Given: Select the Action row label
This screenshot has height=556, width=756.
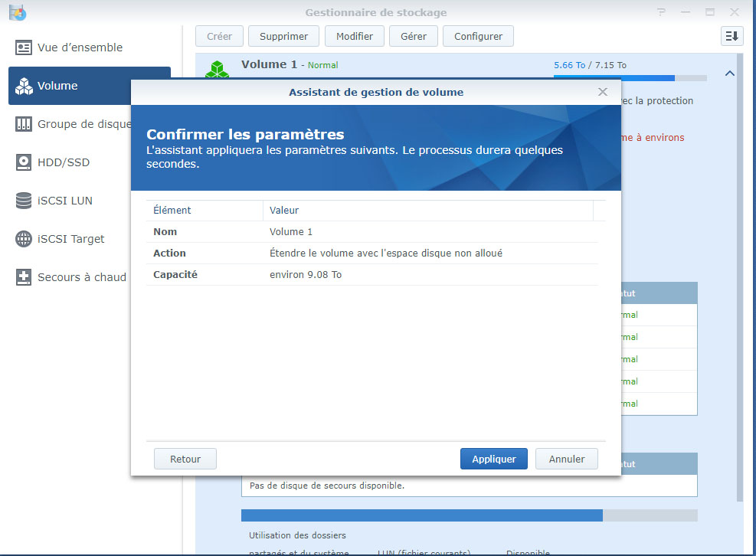Looking at the screenshot, I should tap(169, 253).
